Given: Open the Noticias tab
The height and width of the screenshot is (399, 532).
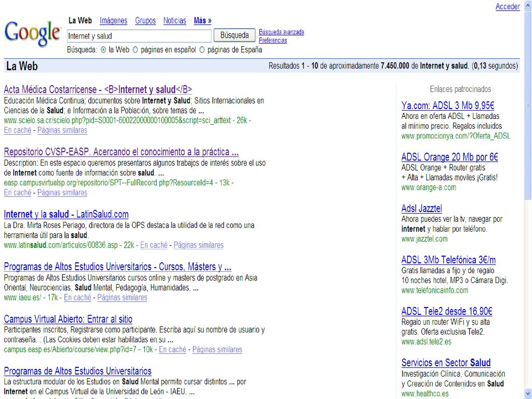Looking at the screenshot, I should pos(175,21).
